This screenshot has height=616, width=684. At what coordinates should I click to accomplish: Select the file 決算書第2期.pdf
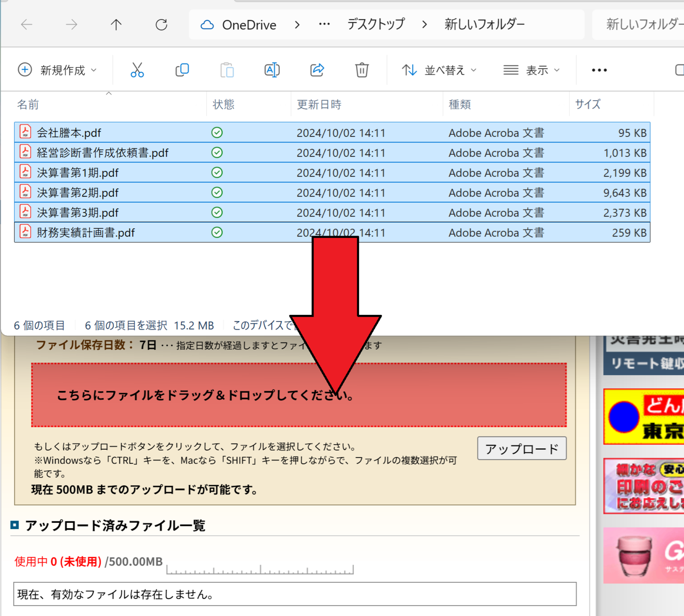click(x=78, y=193)
